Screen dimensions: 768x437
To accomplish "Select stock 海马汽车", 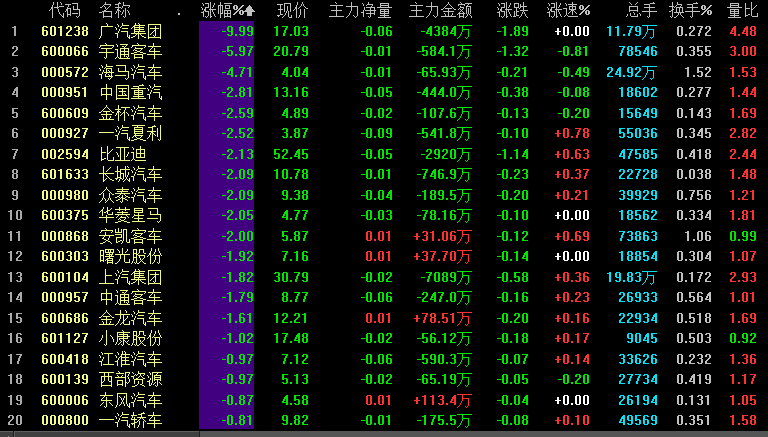I will coord(130,73).
